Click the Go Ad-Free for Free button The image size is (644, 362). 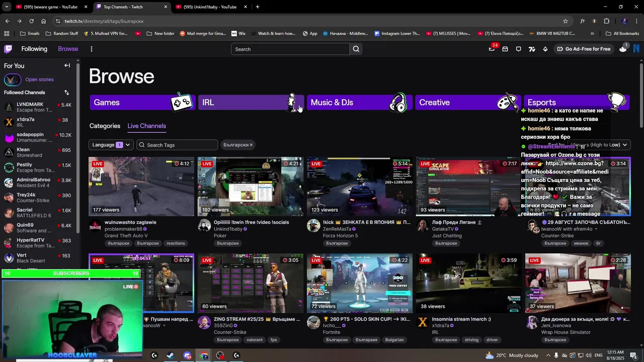click(584, 49)
